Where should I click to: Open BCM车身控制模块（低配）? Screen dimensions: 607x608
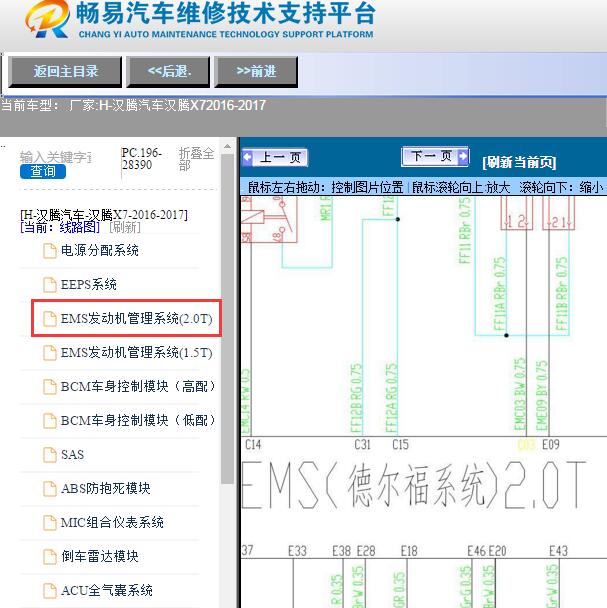click(137, 421)
